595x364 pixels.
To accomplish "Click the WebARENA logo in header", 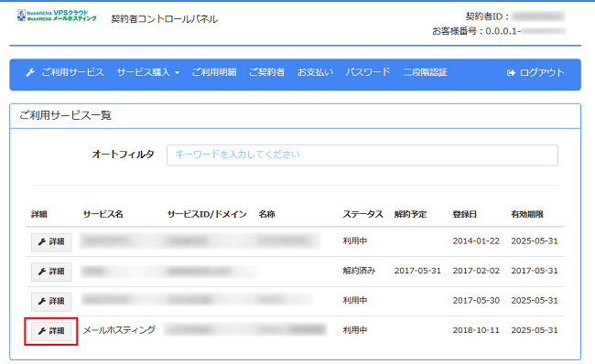I will pyautogui.click(x=57, y=16).
